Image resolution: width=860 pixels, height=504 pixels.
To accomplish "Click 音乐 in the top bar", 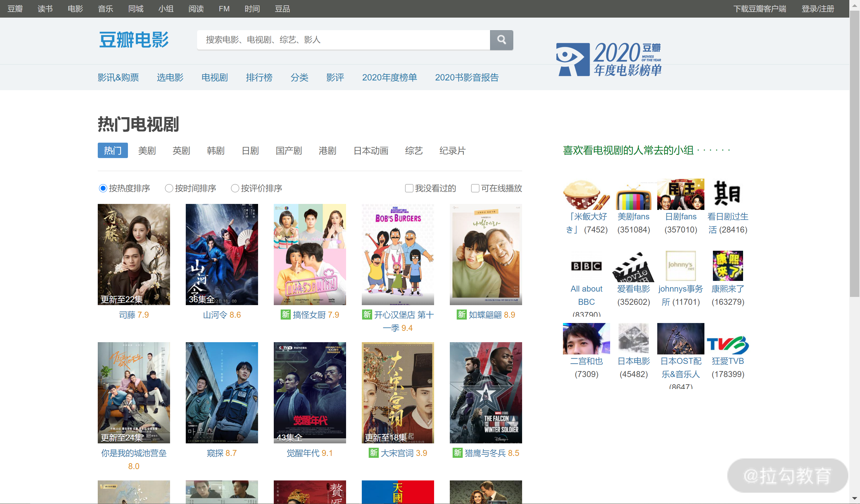I will click(105, 9).
